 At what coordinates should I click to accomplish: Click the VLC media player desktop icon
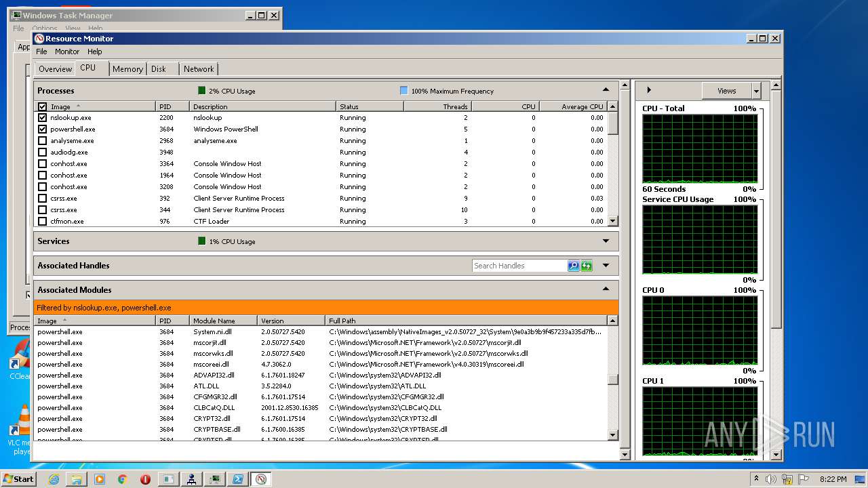tap(20, 430)
